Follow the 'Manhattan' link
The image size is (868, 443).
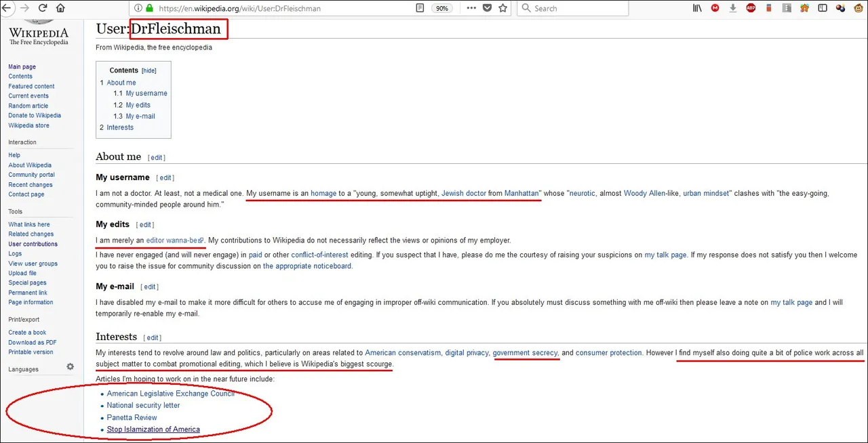pos(521,193)
